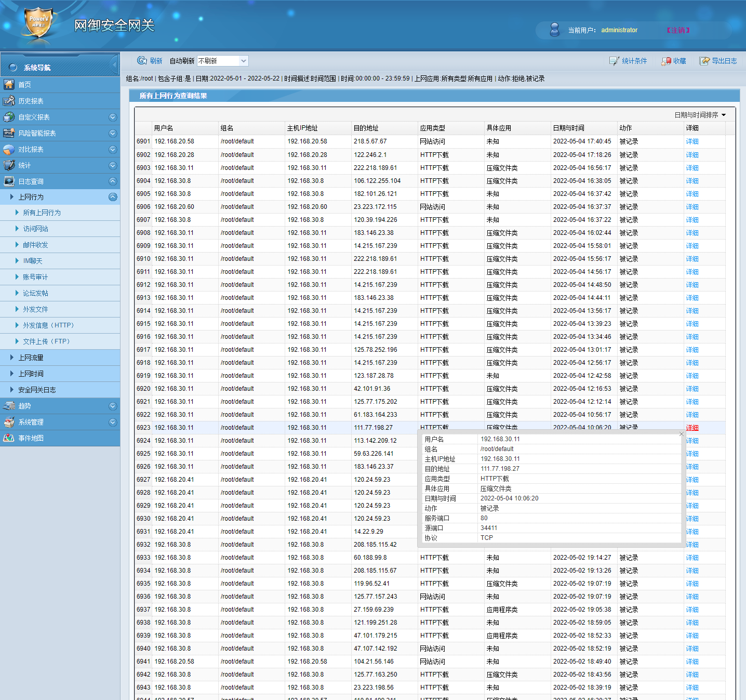Click destination 104.21.56.146 in row 6941
Viewport: 746px width, 700px height.
[374, 662]
